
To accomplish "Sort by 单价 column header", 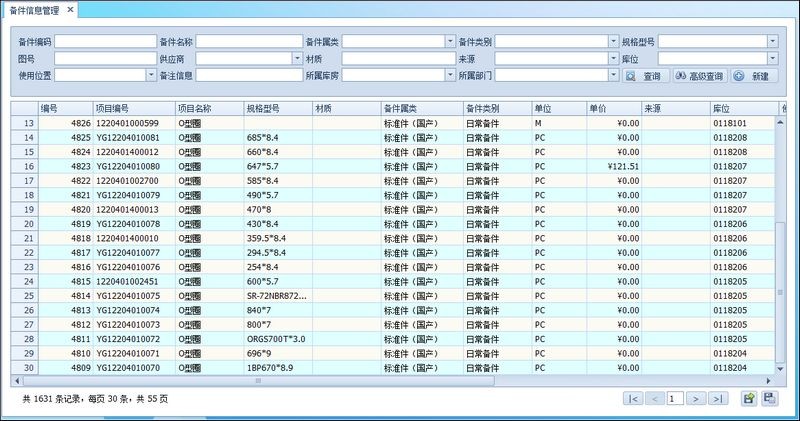I will click(614, 109).
